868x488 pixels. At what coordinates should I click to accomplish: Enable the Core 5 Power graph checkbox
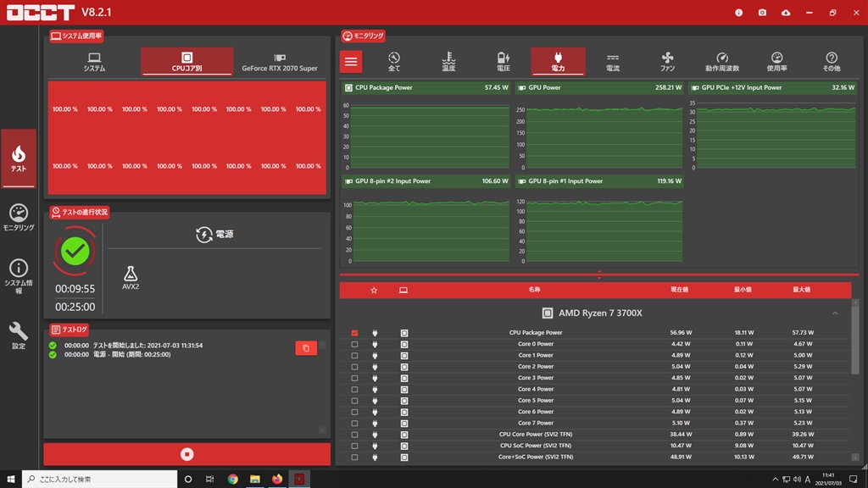pos(355,401)
